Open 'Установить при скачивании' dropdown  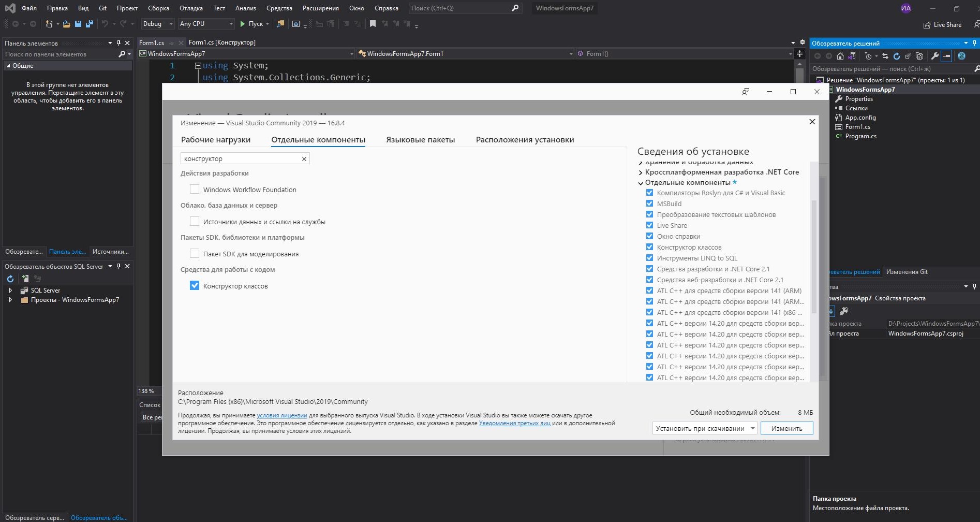pyautogui.click(x=705, y=428)
